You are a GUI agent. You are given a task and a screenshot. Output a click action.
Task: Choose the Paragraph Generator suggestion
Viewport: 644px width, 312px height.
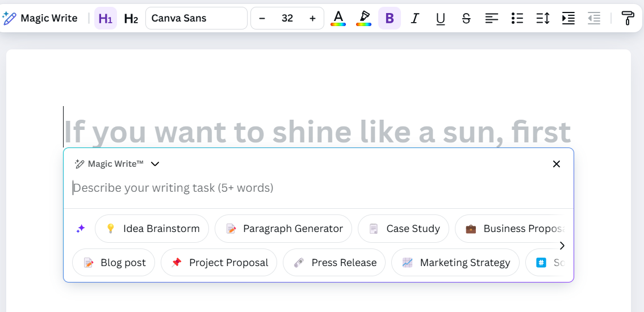pyautogui.click(x=283, y=229)
